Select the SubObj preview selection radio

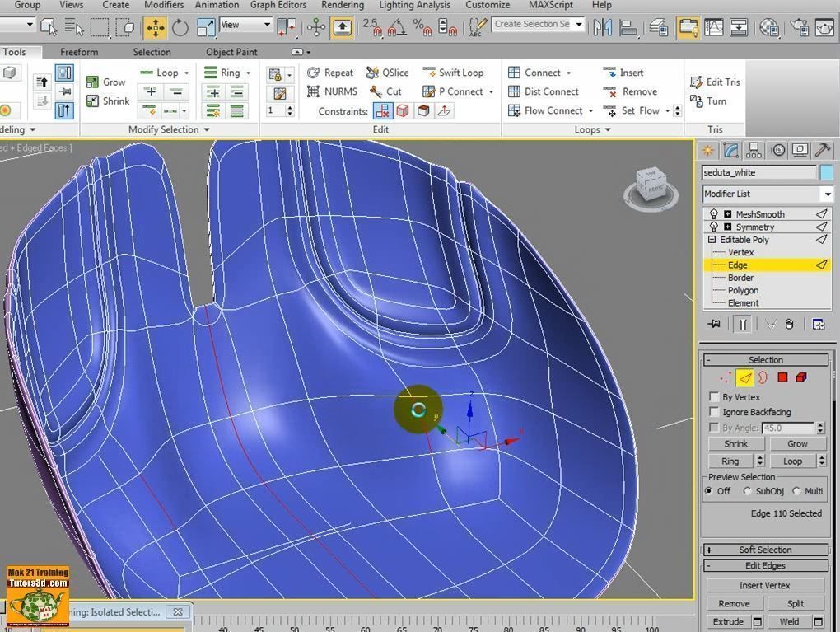pyautogui.click(x=748, y=491)
